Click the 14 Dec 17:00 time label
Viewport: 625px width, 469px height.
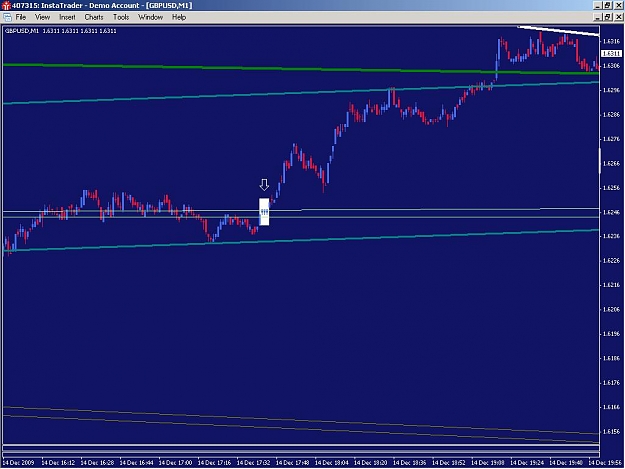tap(175, 463)
